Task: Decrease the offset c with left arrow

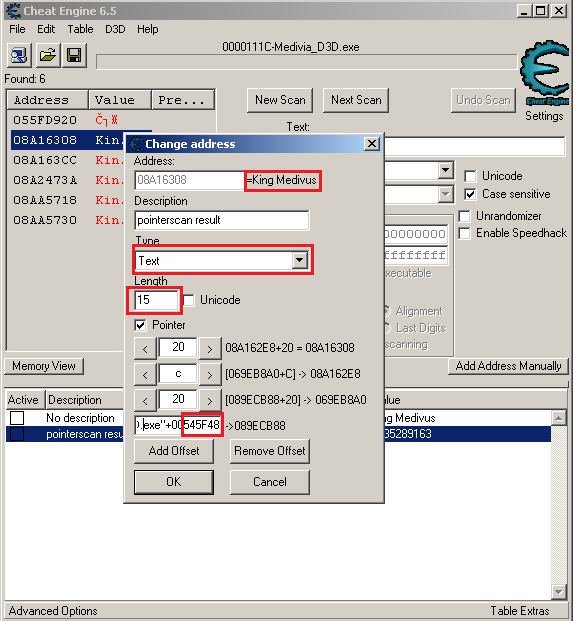Action: pyautogui.click(x=145, y=375)
